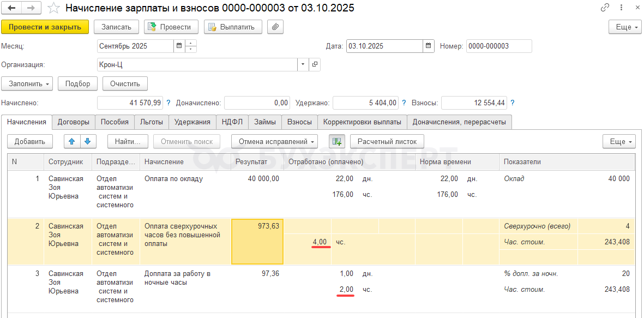Viewport: 644px width, 318px height.
Task: Switch to the Займы tab
Action: (265, 122)
